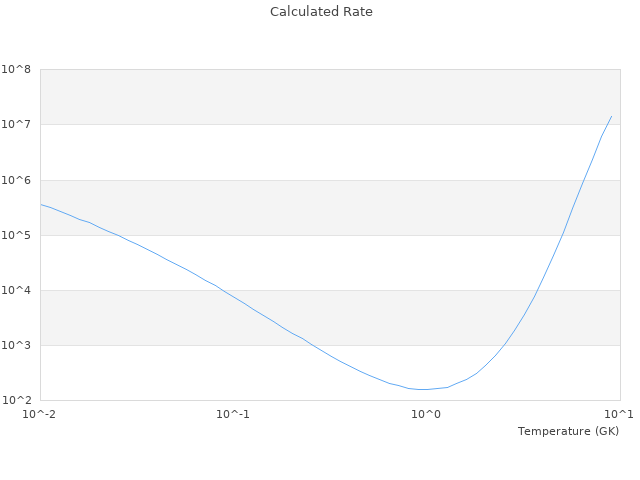Click the 10^2 y-axis tick label
The width and height of the screenshot is (640, 480).
[16, 400]
